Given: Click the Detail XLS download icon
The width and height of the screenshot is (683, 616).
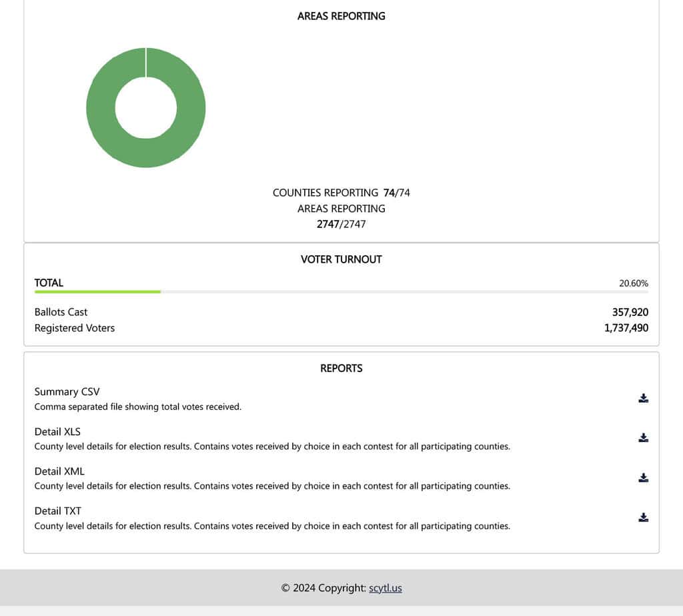Looking at the screenshot, I should (643, 438).
